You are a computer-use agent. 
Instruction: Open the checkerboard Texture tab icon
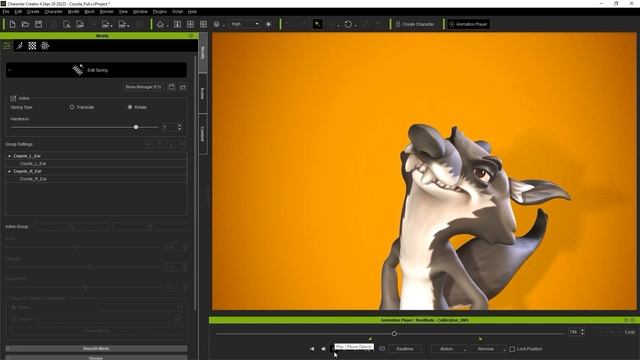32,46
